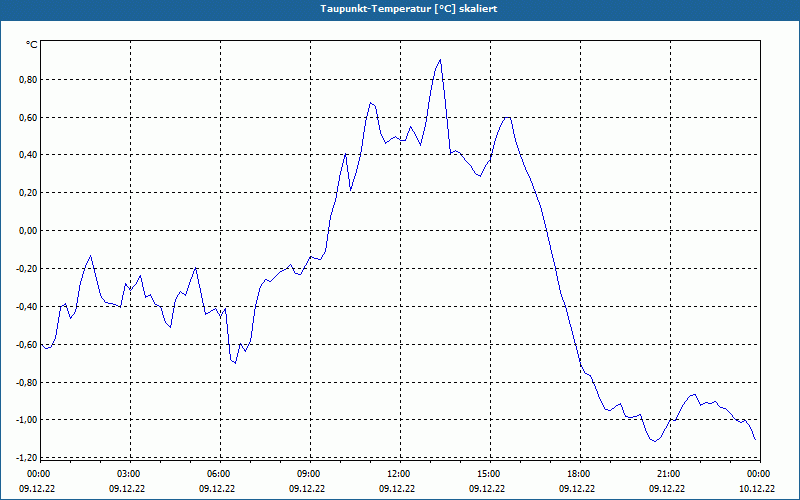Click the '09.12.22' date beneath '06:00'
The height and width of the screenshot is (500, 800).
coord(217,488)
